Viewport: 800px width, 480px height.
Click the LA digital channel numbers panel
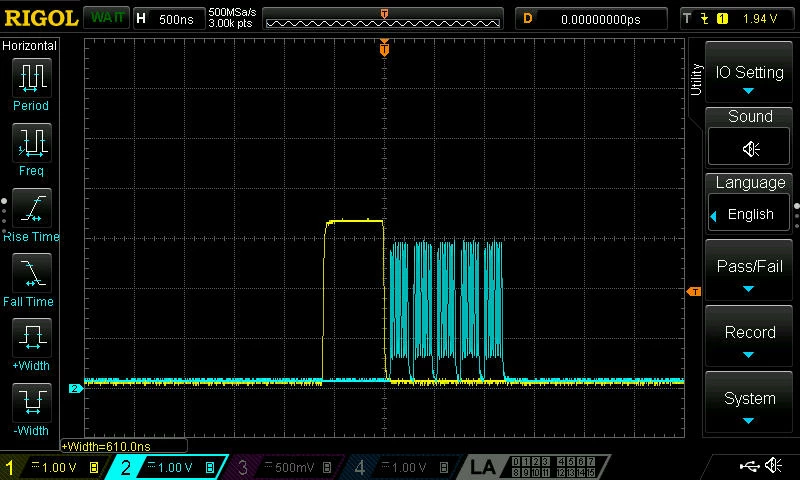[x=554, y=467]
